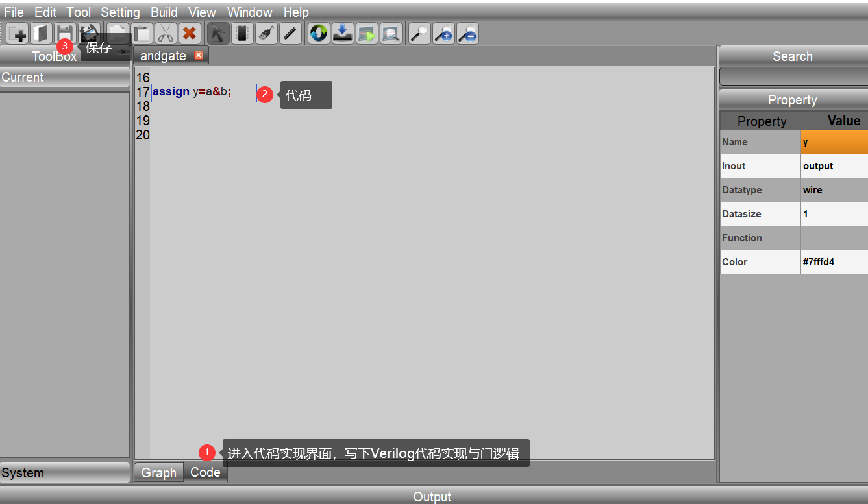Open a file with the book icon

pos(41,34)
